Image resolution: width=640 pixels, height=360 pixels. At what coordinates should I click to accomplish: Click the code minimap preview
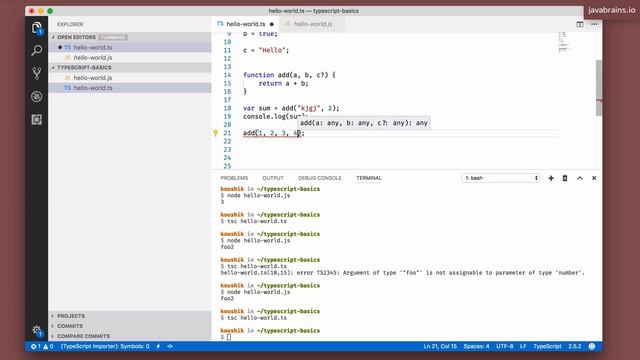pos(563,42)
